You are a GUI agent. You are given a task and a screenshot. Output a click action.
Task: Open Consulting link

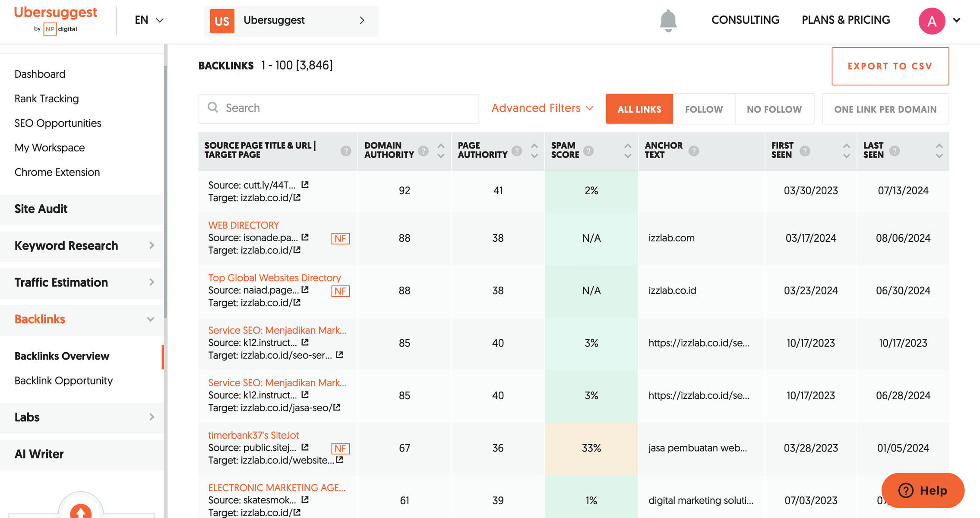(x=745, y=20)
